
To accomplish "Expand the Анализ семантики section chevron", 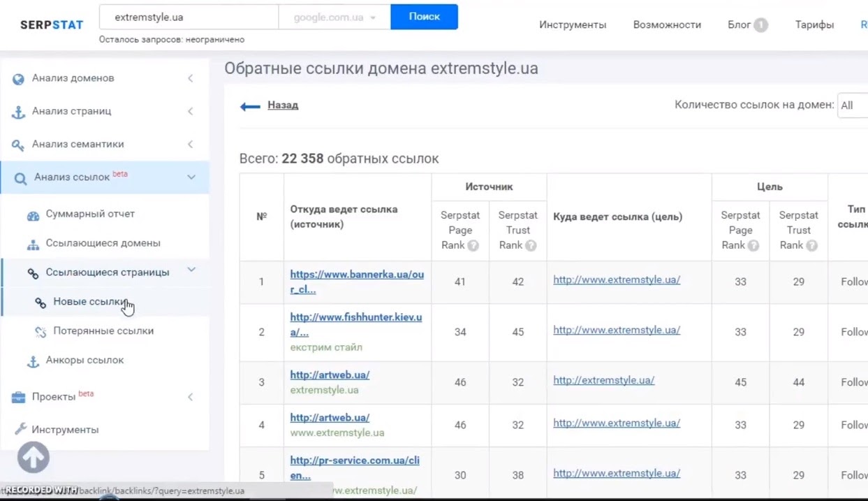I will click(x=191, y=145).
